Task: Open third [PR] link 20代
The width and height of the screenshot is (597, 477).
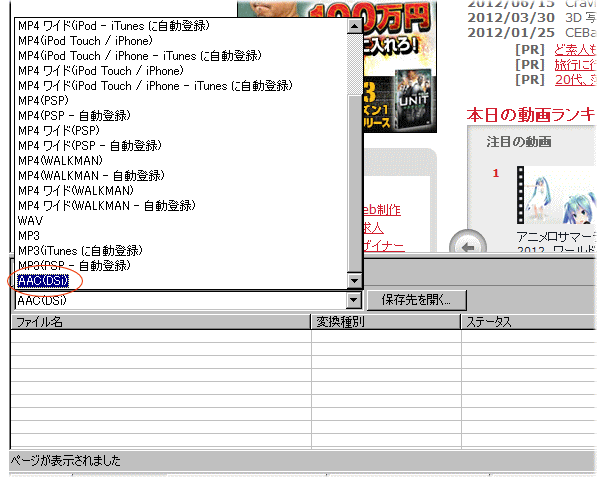Action: click(575, 80)
